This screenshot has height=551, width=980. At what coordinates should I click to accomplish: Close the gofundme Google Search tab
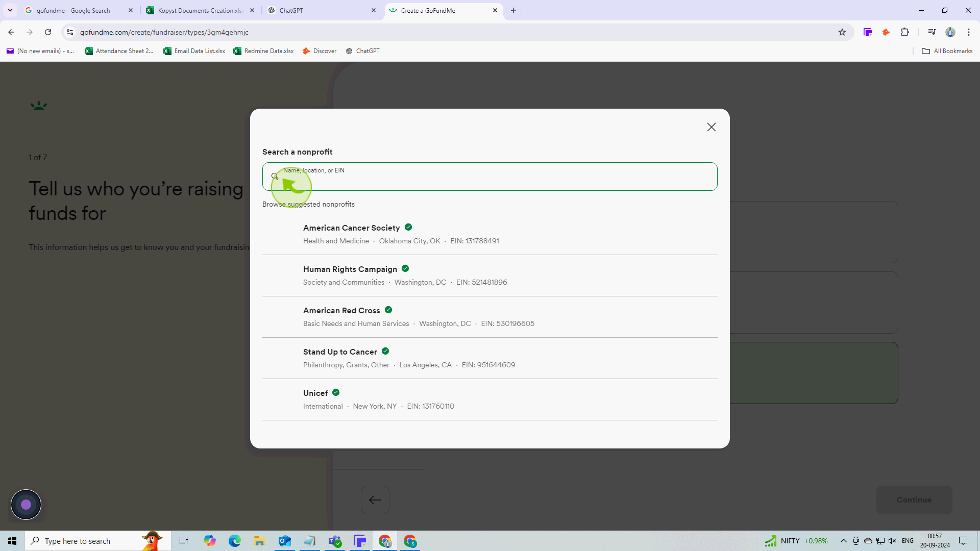coord(131,10)
